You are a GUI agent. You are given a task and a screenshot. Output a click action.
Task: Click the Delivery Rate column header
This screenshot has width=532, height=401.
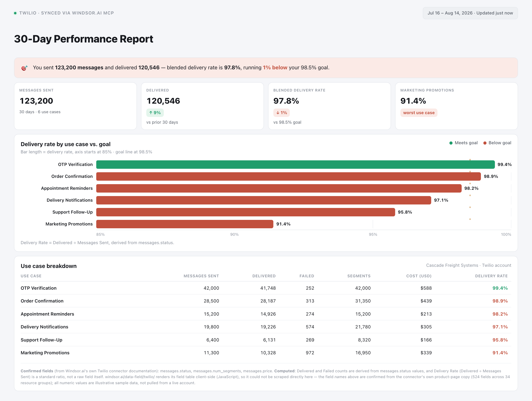(491, 276)
